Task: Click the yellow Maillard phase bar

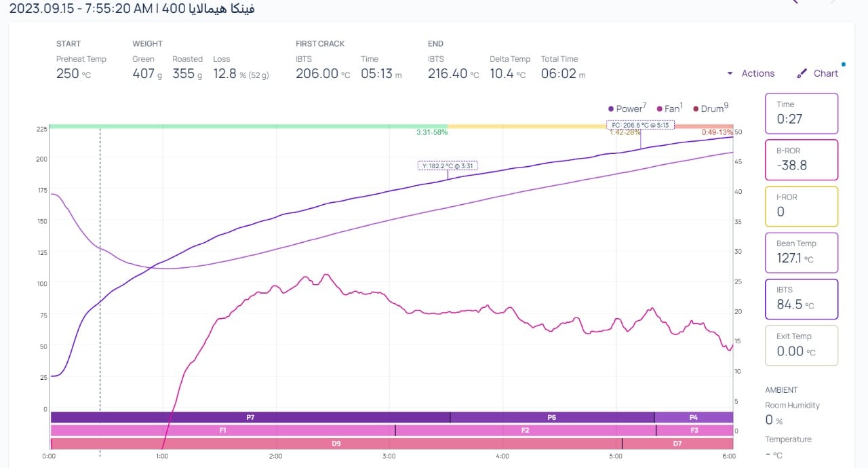Action: point(527,126)
